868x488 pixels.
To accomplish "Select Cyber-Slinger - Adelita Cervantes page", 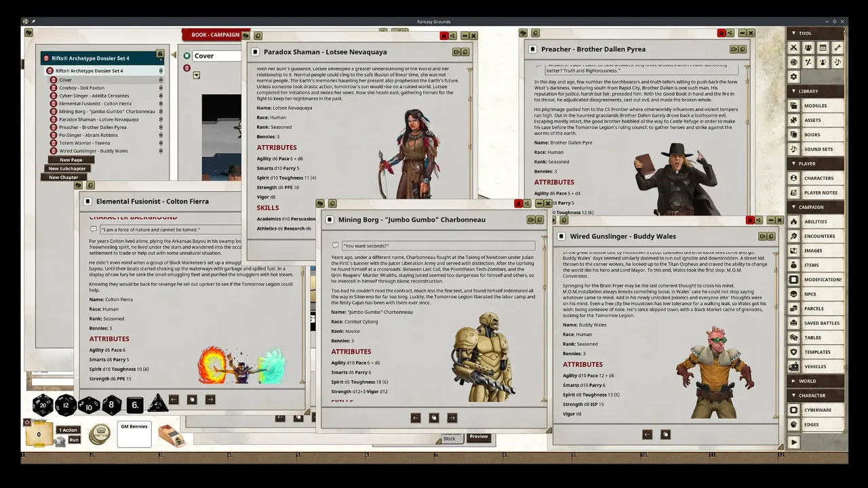I will click(x=94, y=96).
